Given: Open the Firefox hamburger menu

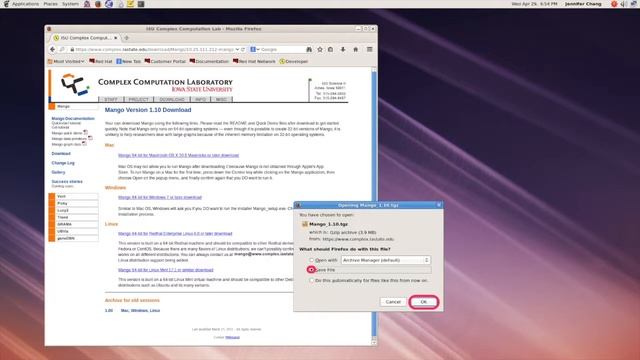Looking at the screenshot, I should [x=369, y=49].
